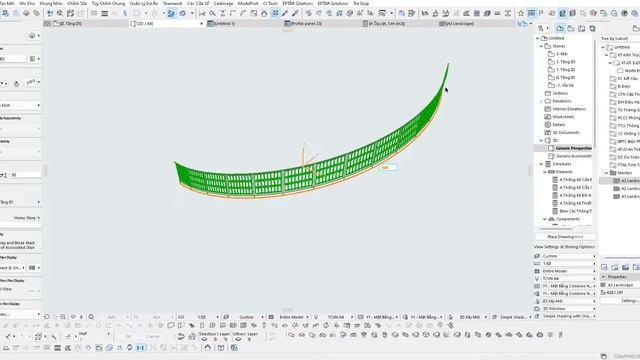The width and height of the screenshot is (640, 360).
Task: Click the checkmark icon in bottom toolbar
Action: [x=8, y=337]
